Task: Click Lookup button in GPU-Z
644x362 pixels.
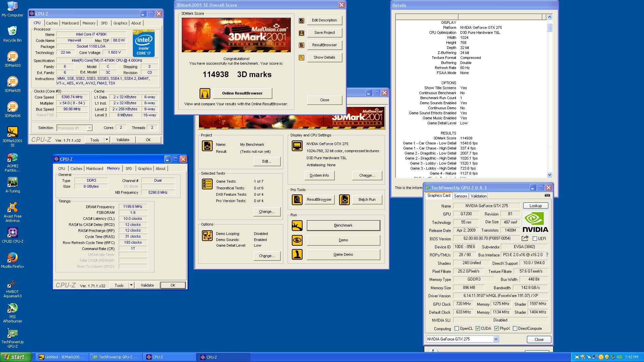Action: click(536, 206)
